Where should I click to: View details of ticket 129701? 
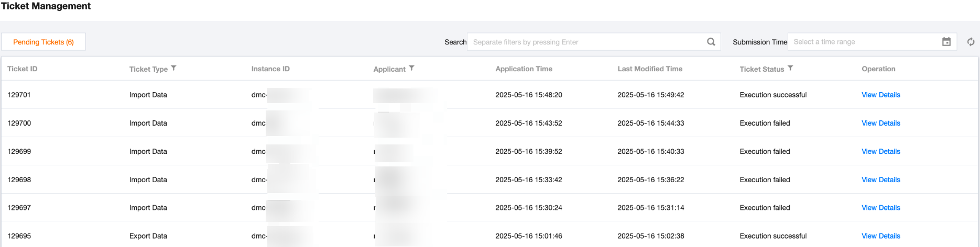880,95
